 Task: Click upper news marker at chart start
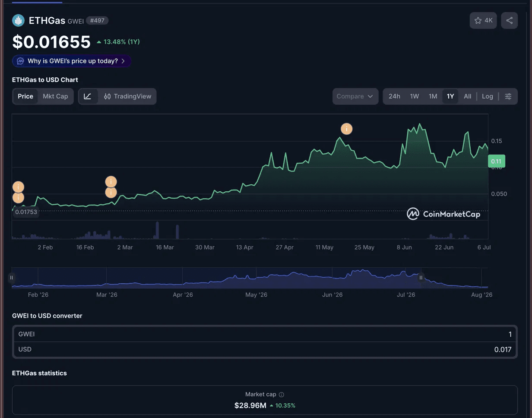pyautogui.click(x=18, y=187)
